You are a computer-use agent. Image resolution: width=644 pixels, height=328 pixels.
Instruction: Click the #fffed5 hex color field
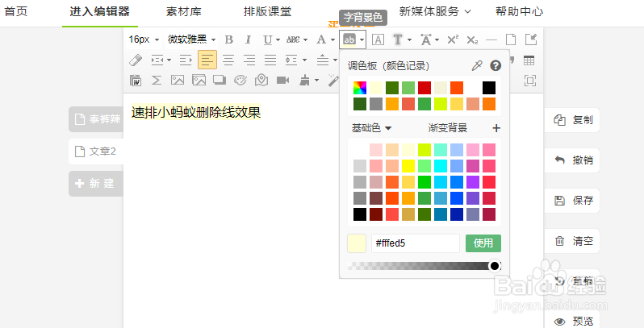[x=416, y=243]
